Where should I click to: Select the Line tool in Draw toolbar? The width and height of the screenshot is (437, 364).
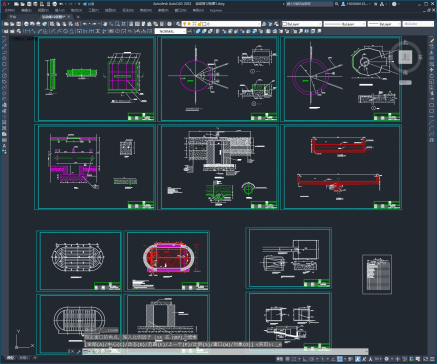pos(4,40)
